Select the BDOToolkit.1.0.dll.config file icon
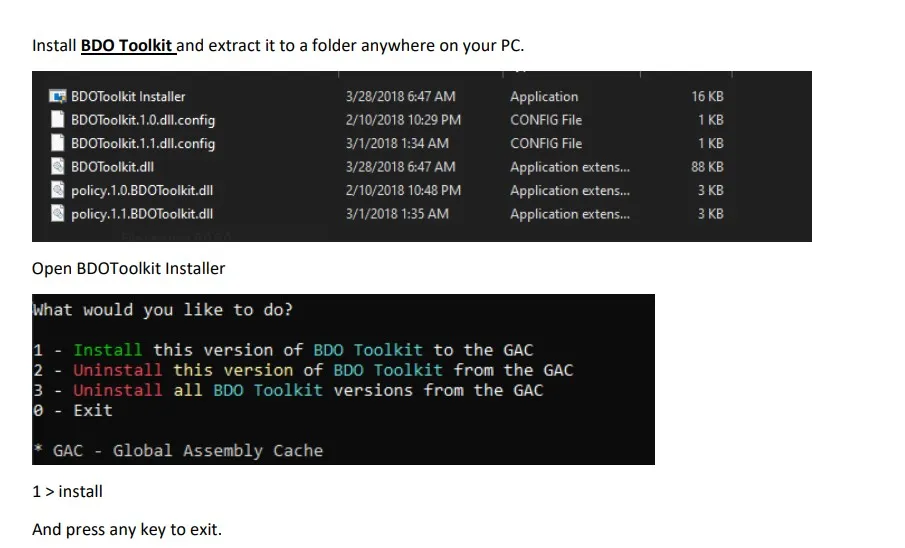905x548 pixels. tap(59, 120)
